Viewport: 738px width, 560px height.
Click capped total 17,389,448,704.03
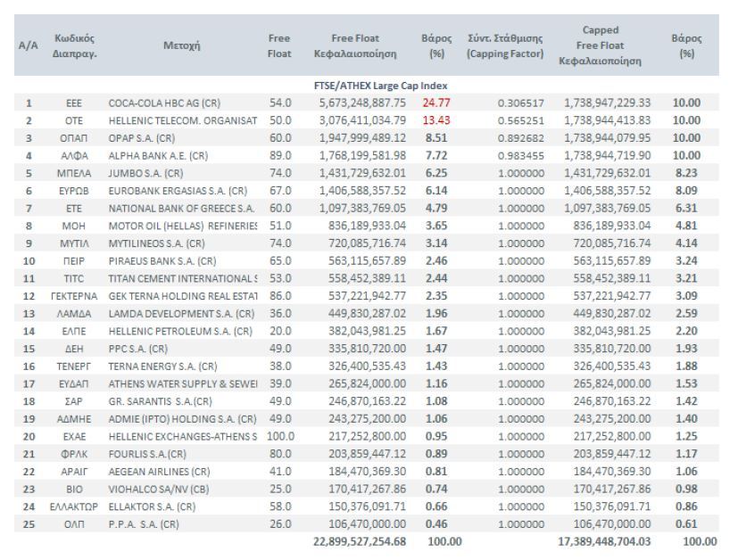(x=604, y=541)
